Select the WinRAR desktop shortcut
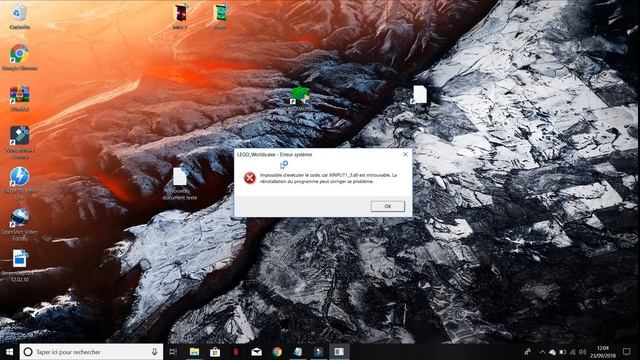This screenshot has height=360, width=640. click(x=20, y=98)
